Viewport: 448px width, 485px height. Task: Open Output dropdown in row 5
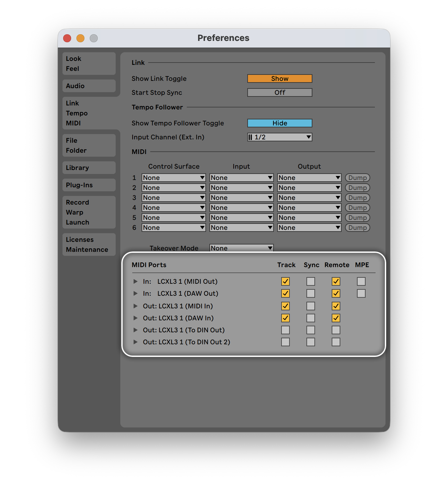pyautogui.click(x=309, y=218)
